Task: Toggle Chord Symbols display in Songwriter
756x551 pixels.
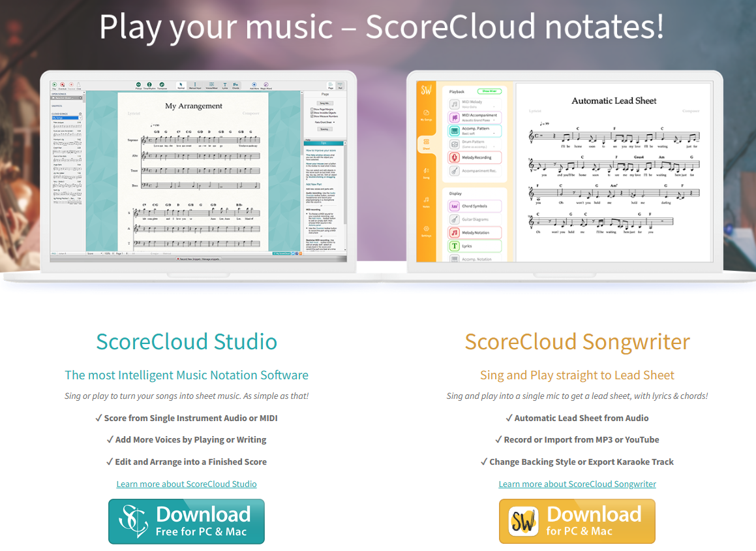Action: tap(474, 206)
